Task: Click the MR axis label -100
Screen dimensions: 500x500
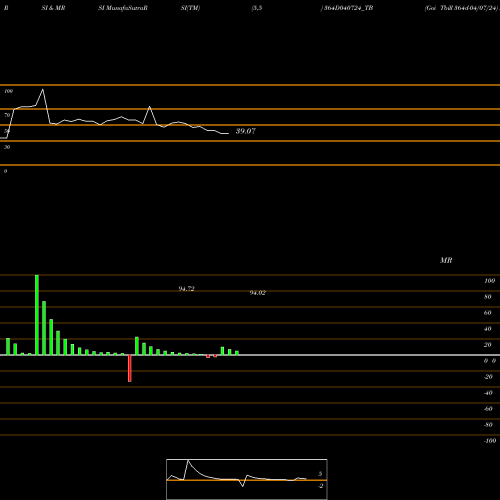Action: 490,441
